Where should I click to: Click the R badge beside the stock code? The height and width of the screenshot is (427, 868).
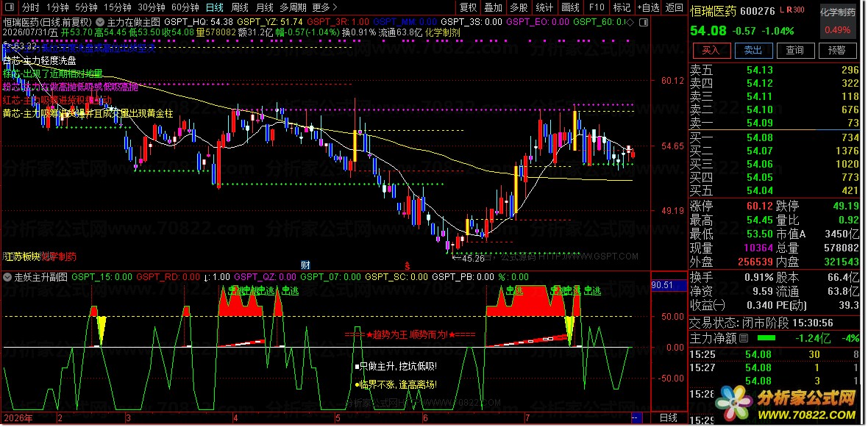coord(789,10)
